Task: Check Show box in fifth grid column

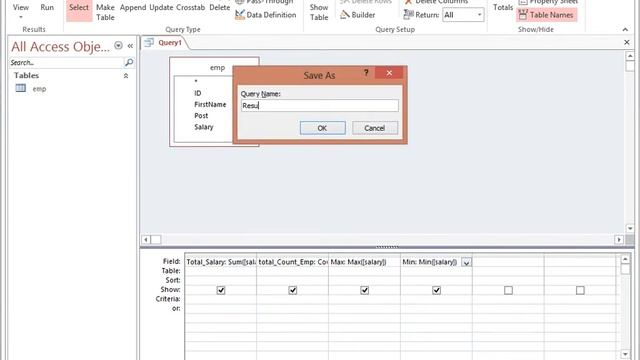Action: coord(508,290)
